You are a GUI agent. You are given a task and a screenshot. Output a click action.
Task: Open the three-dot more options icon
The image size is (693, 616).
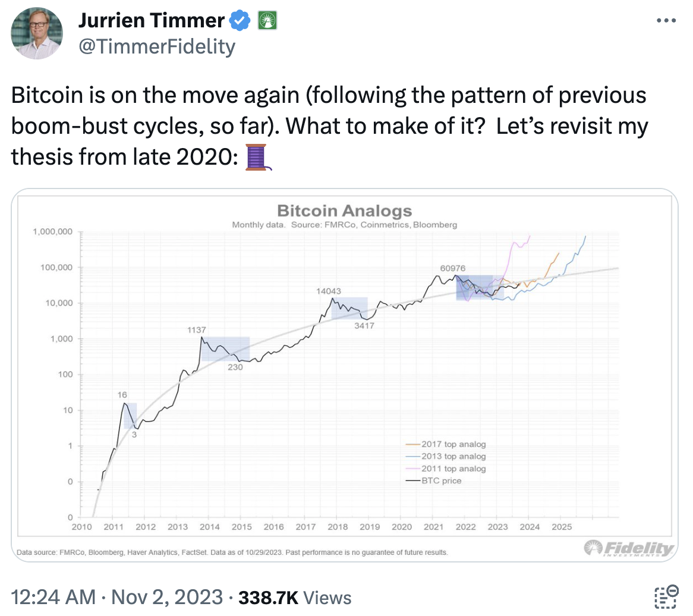pyautogui.click(x=666, y=20)
